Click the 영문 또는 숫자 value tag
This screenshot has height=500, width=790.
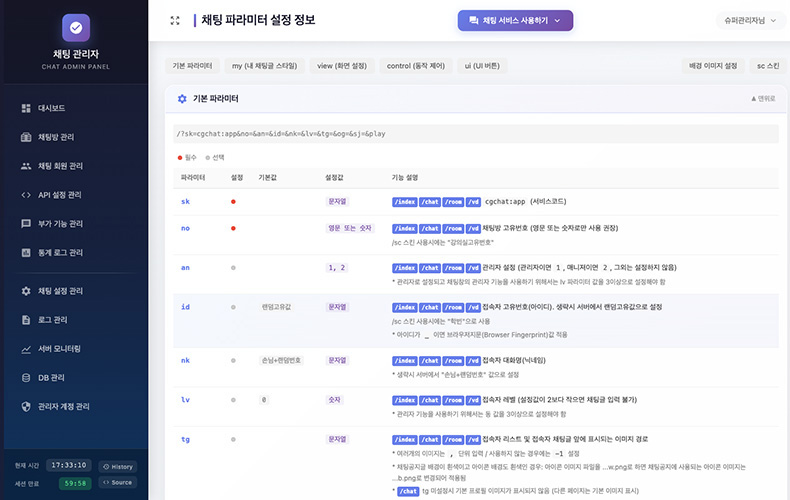click(x=350, y=228)
